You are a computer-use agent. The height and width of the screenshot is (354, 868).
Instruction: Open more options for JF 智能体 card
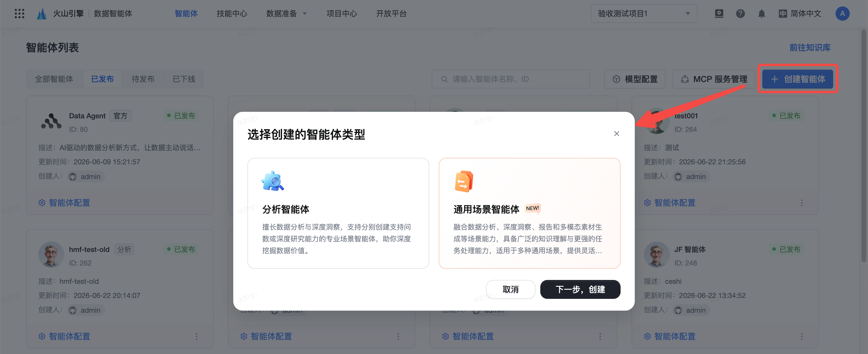802,336
